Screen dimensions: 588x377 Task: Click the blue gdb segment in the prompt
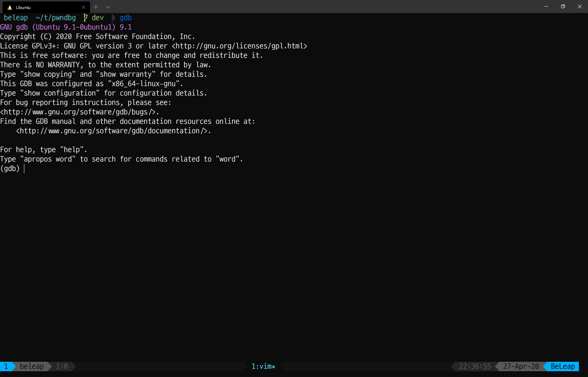point(125,18)
